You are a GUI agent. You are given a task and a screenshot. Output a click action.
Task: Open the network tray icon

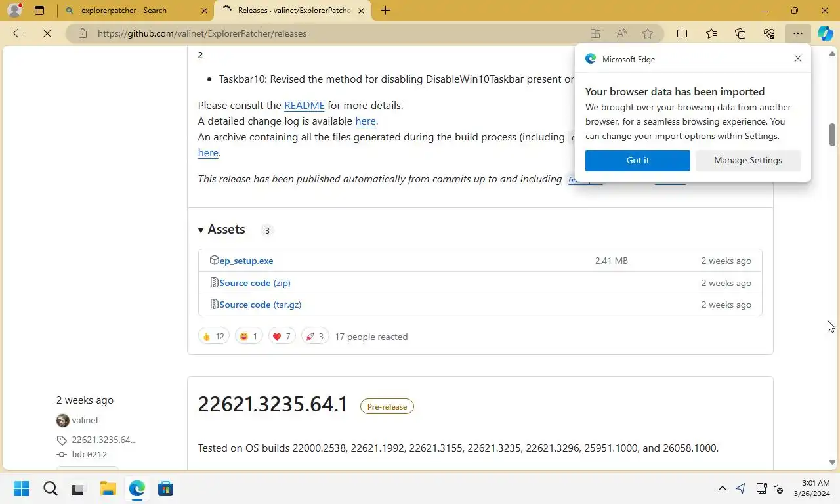tap(761, 488)
